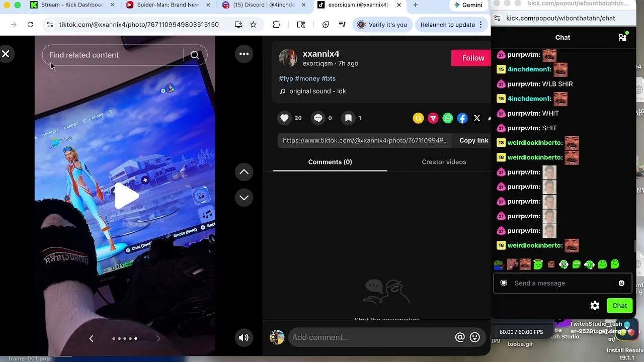The width and height of the screenshot is (644, 362).
Task: Select the Comments (0) tab
Action: pos(330,162)
